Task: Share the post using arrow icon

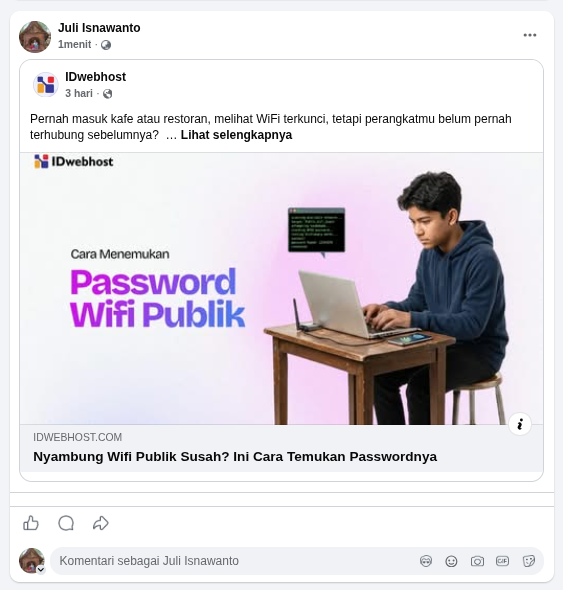Action: point(100,523)
